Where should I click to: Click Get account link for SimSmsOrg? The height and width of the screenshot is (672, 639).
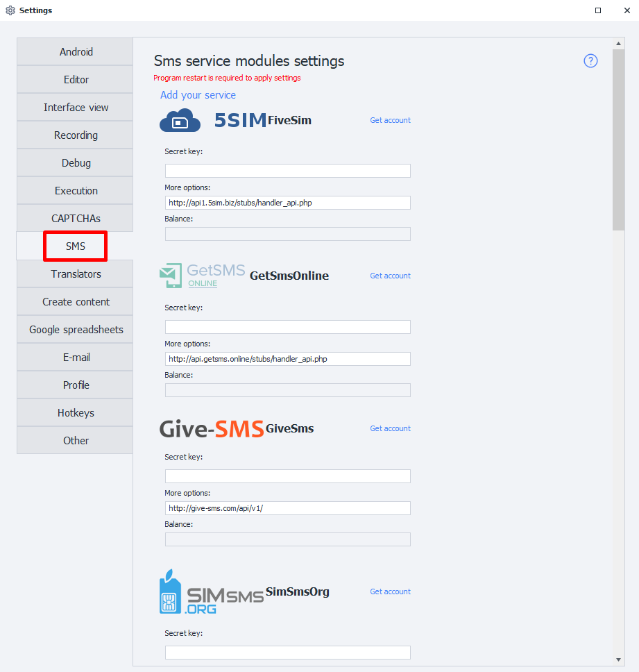tap(390, 591)
